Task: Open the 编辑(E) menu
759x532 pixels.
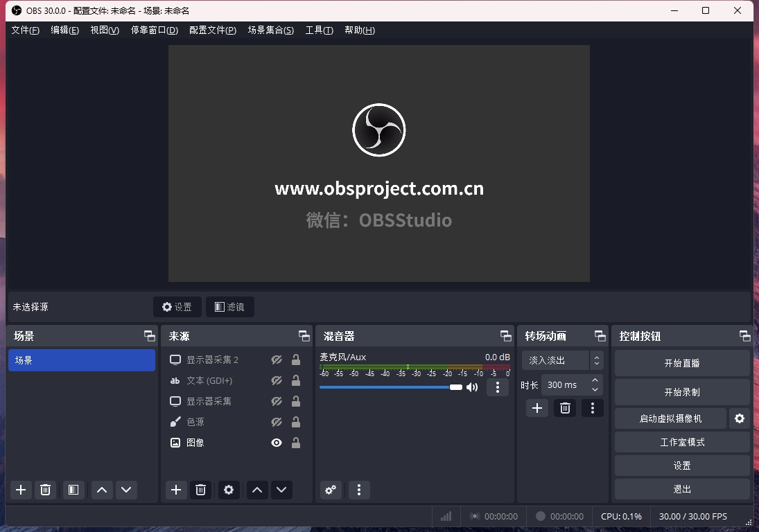Action: click(x=65, y=30)
